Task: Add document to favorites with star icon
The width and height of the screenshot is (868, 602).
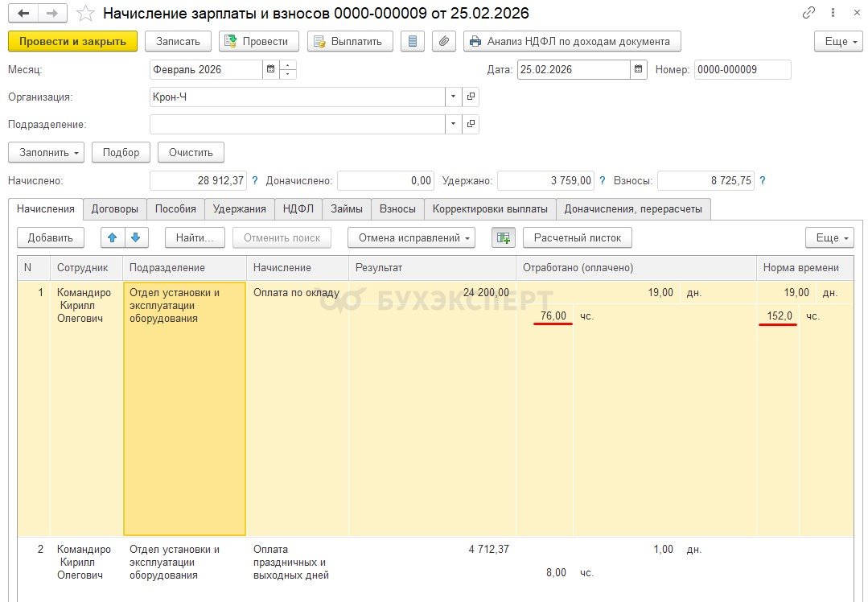Action: point(85,14)
